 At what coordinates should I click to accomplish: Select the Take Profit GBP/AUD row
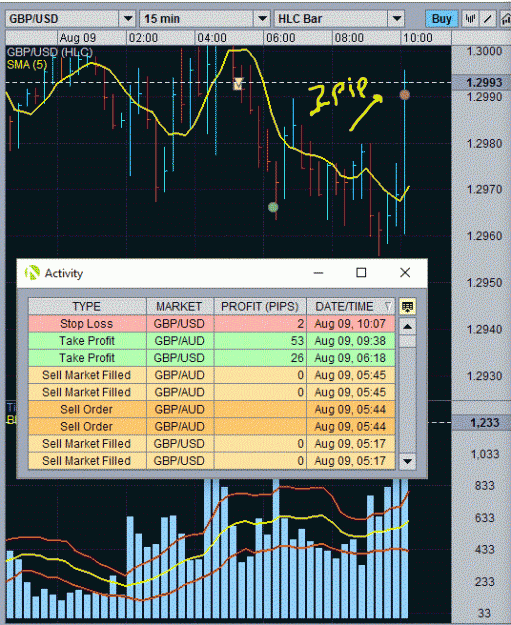212,341
